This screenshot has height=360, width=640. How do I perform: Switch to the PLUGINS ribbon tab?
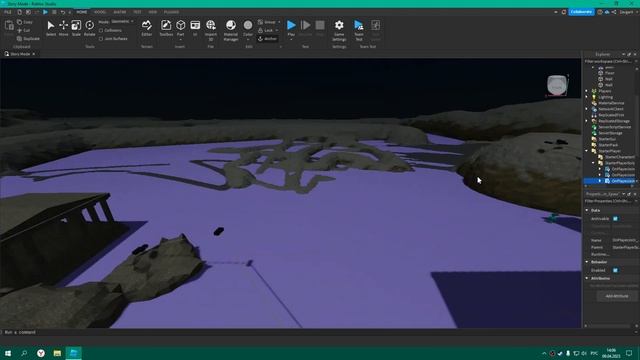[x=171, y=12]
